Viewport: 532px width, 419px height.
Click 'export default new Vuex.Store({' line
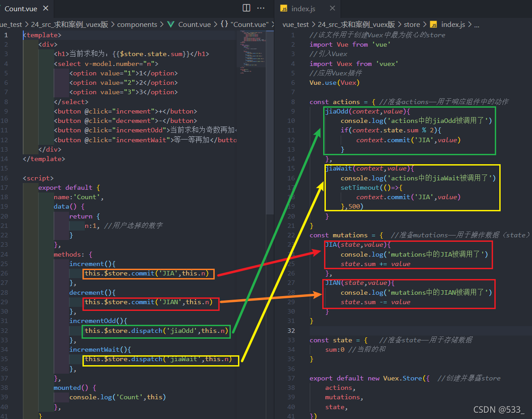(x=369, y=378)
